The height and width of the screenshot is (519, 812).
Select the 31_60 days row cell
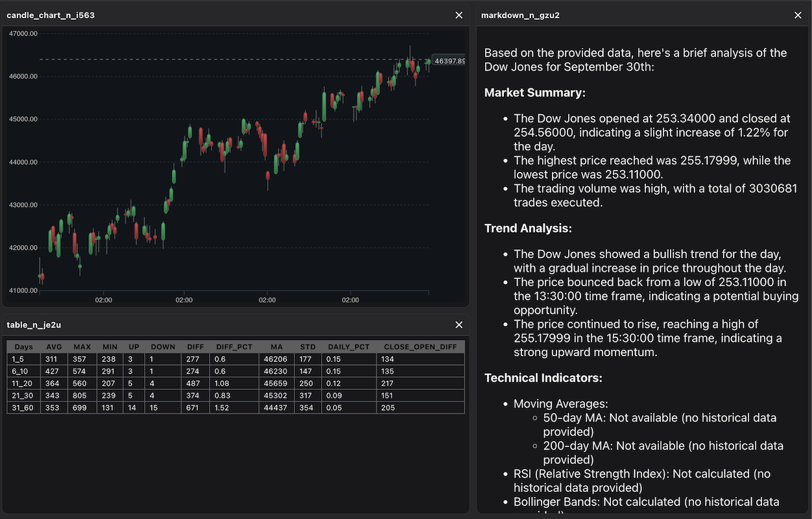(x=23, y=408)
